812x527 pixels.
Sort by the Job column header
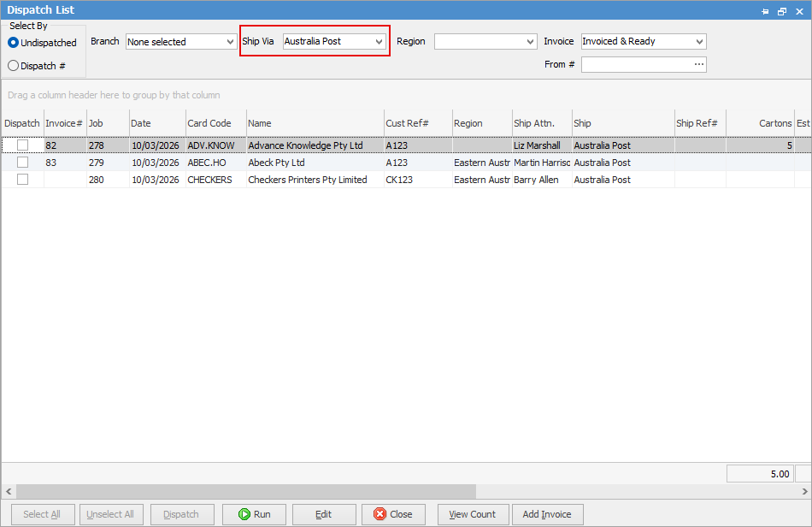pos(108,123)
